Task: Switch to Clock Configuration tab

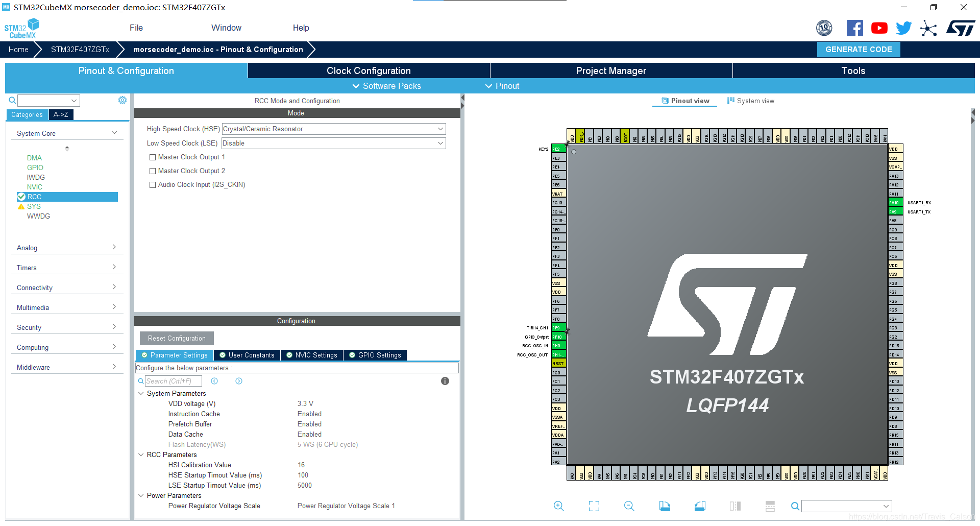Action: point(369,70)
